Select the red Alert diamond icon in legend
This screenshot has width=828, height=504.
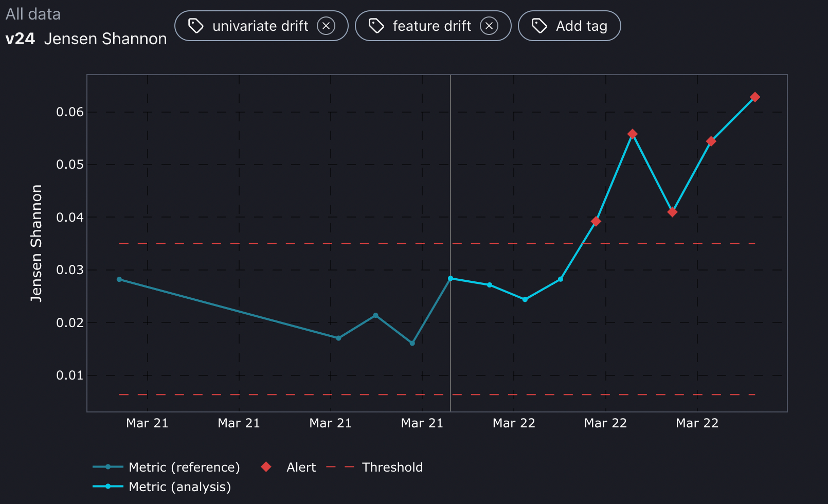point(265,467)
